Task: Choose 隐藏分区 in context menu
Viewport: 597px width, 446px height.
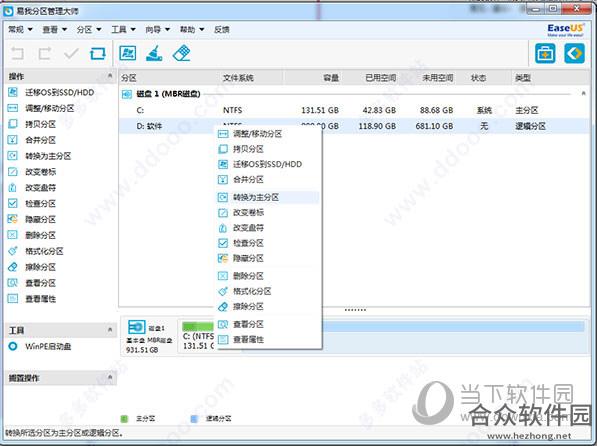Action: [x=268, y=258]
